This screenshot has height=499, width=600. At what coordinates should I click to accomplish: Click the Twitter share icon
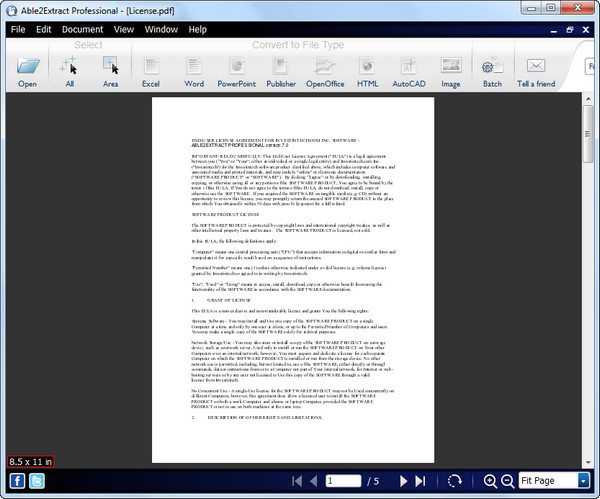(x=36, y=481)
